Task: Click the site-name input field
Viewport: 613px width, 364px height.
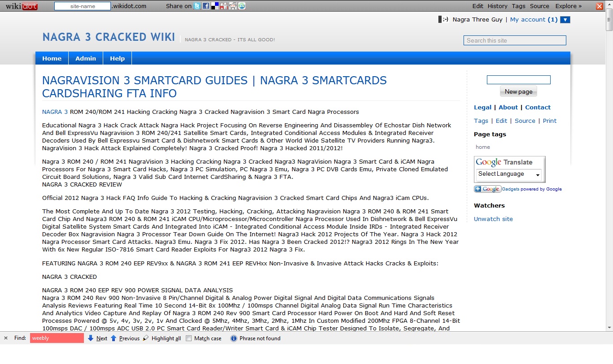Action: 83,6
